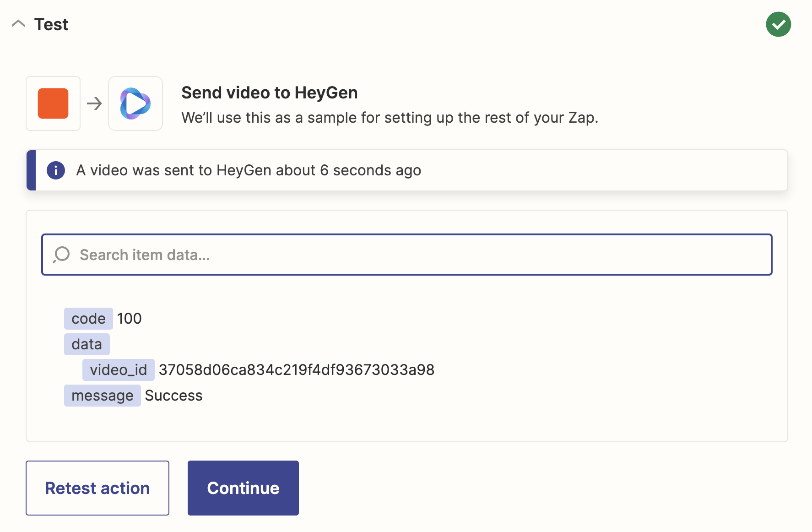Select the code field label
Viewport: 812px width, 532px height.
pyautogui.click(x=88, y=319)
